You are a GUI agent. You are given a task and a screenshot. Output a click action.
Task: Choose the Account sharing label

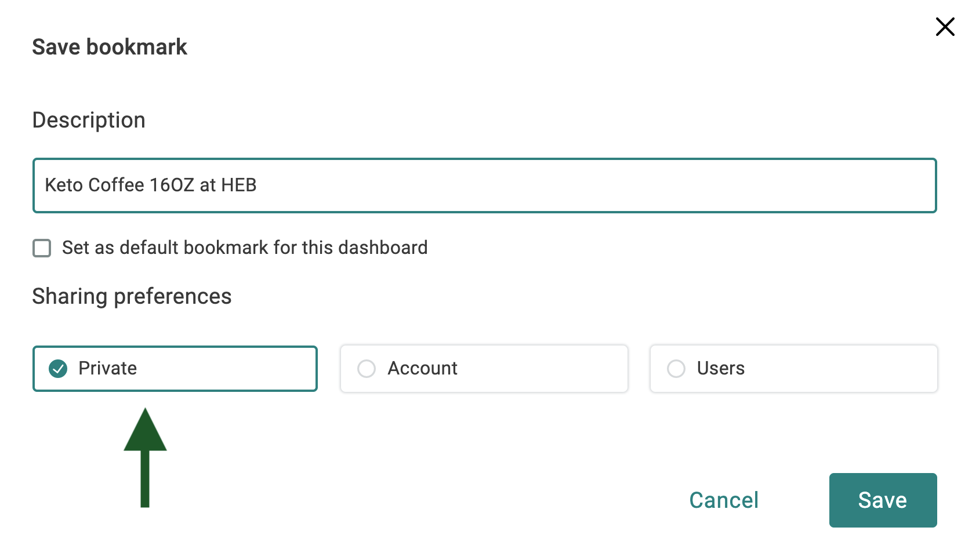422,368
